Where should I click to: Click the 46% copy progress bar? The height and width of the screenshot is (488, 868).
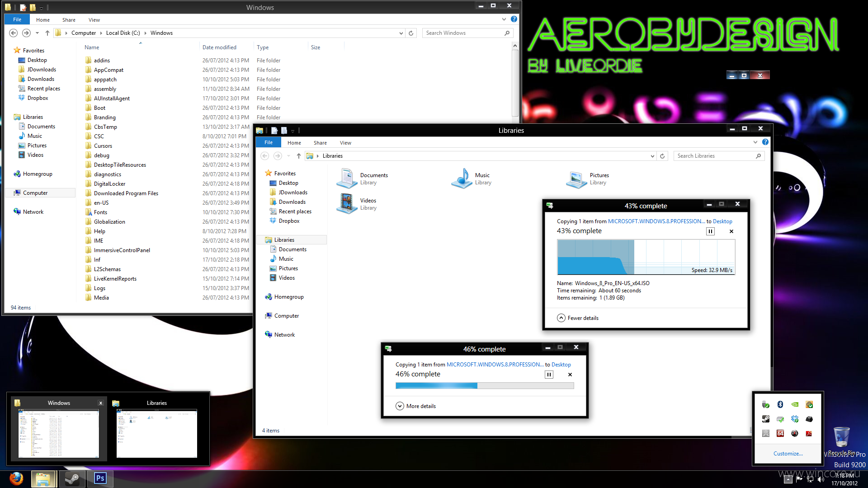click(485, 385)
